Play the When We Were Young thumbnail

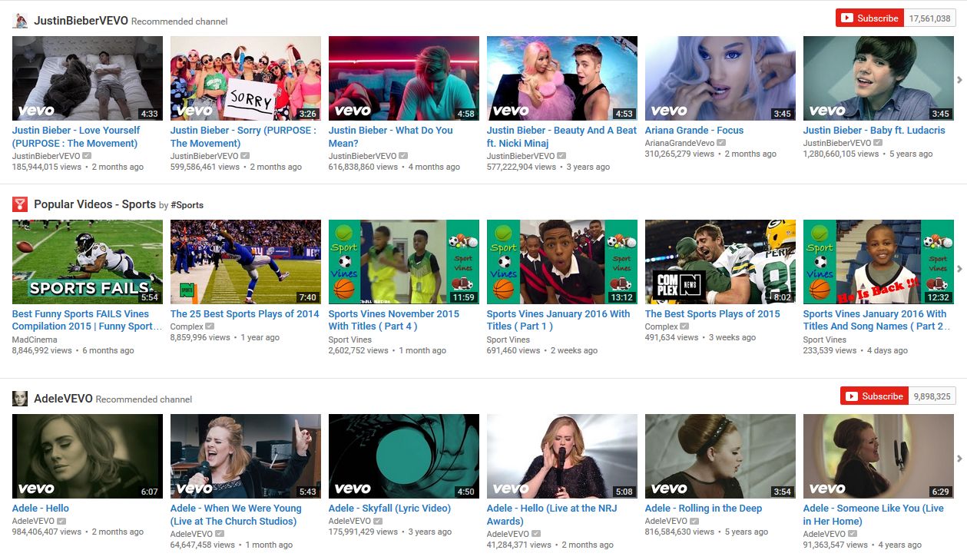click(x=246, y=456)
